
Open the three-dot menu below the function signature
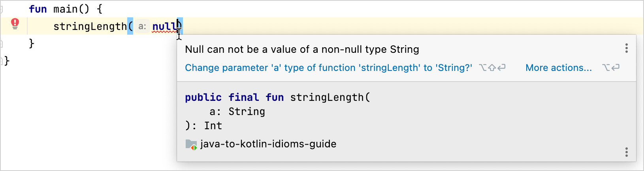(626, 152)
